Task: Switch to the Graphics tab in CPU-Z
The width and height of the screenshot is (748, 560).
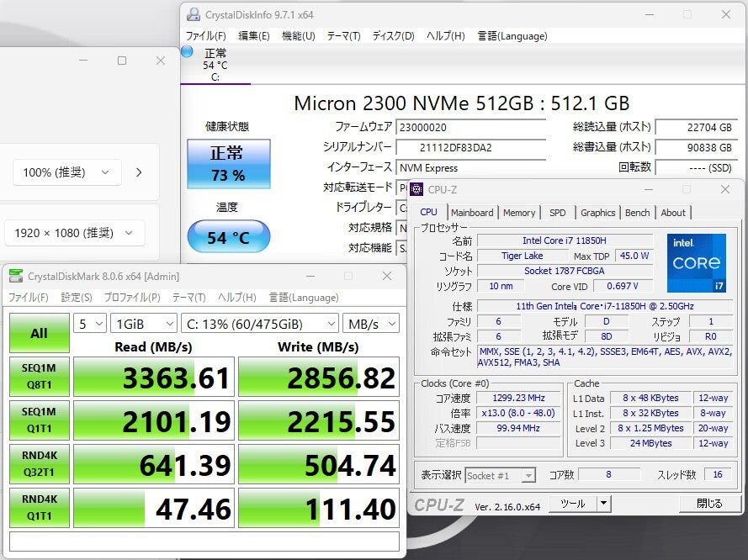Action: tap(597, 213)
